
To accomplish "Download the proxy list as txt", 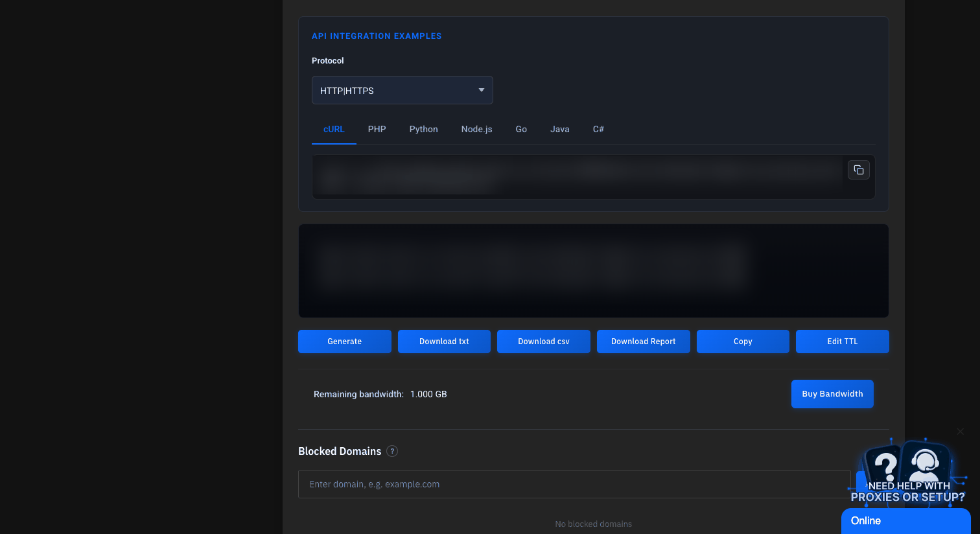I will pyautogui.click(x=444, y=342).
